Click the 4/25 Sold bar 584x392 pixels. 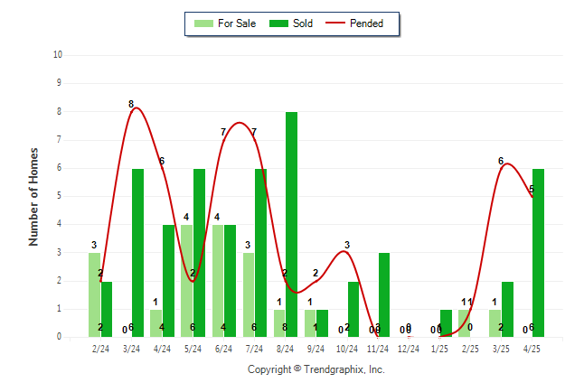click(x=538, y=253)
